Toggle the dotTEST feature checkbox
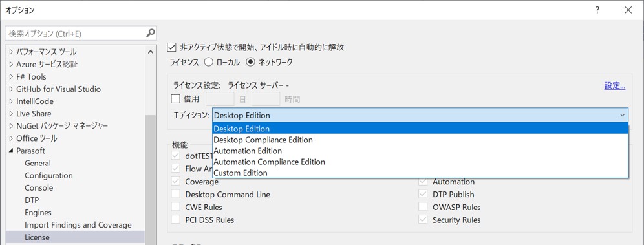The image size is (644, 245). [x=176, y=156]
